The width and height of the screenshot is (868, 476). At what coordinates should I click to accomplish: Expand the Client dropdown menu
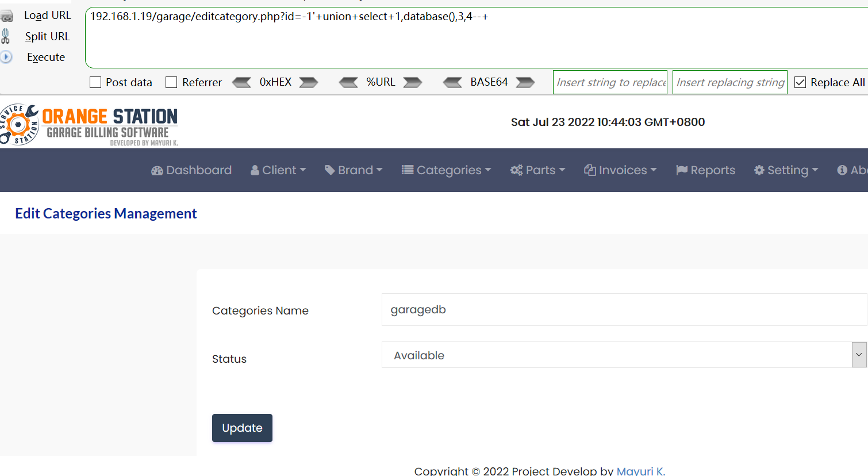point(278,170)
